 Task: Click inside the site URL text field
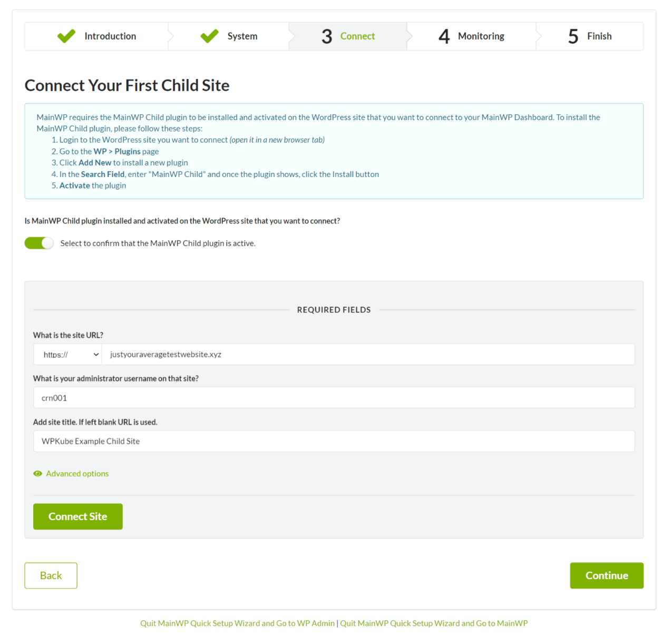click(x=368, y=355)
